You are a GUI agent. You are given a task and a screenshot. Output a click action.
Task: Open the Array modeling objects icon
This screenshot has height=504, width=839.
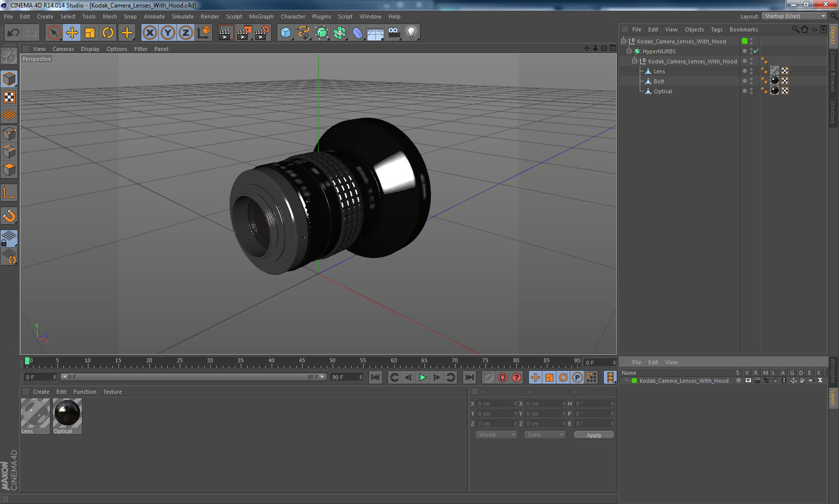pyautogui.click(x=340, y=33)
